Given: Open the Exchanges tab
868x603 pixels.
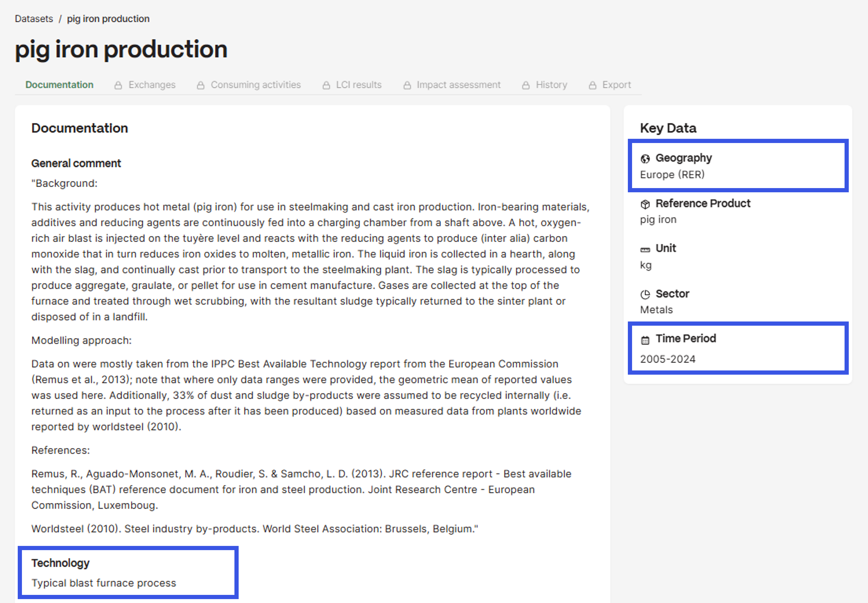Looking at the screenshot, I should pyautogui.click(x=152, y=85).
